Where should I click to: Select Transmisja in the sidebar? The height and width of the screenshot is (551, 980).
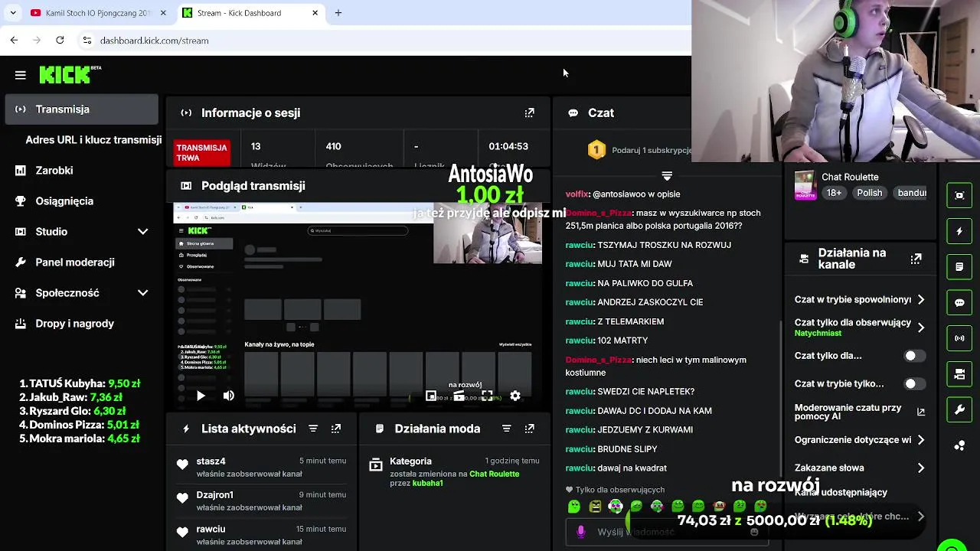[x=81, y=109]
